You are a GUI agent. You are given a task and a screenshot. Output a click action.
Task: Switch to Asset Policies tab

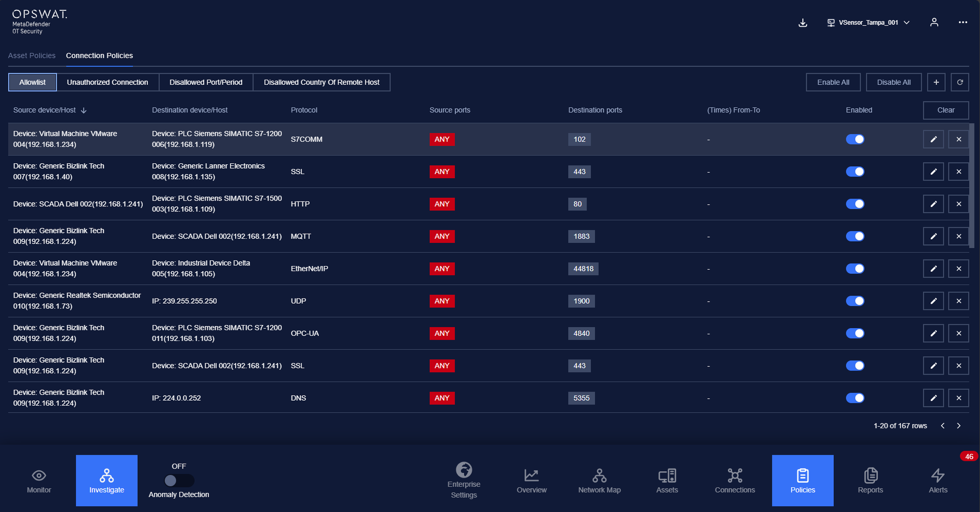tap(32, 55)
